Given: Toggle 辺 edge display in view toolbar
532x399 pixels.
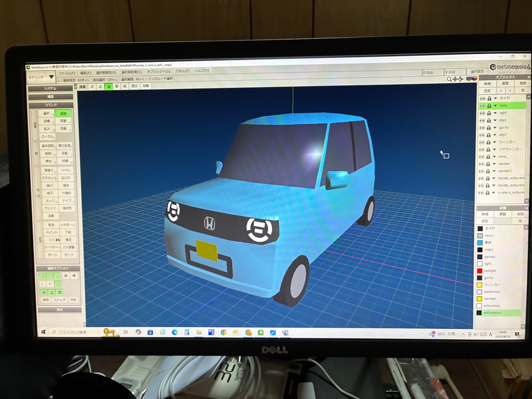Looking at the screenshot, I should pyautogui.click(x=100, y=87).
